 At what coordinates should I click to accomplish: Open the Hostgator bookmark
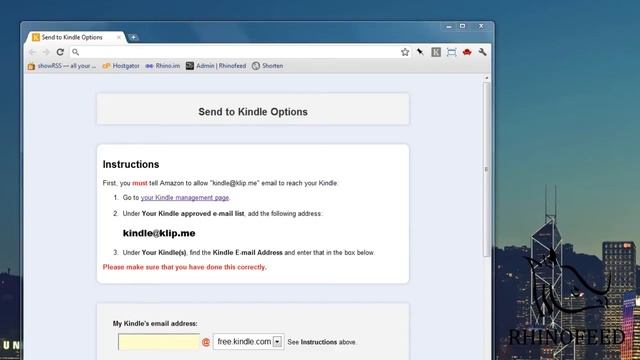coord(121,66)
